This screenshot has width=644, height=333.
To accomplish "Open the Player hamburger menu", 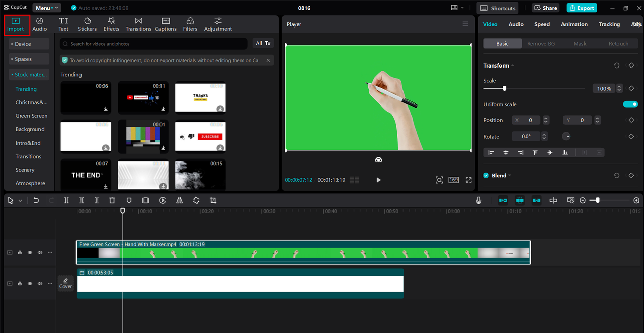I will 465,24.
